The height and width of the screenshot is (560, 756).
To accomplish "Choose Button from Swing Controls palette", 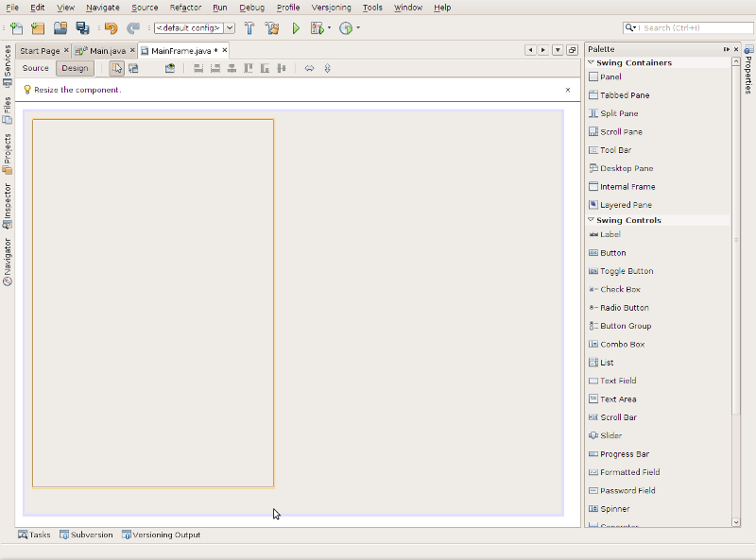I will coord(608,252).
